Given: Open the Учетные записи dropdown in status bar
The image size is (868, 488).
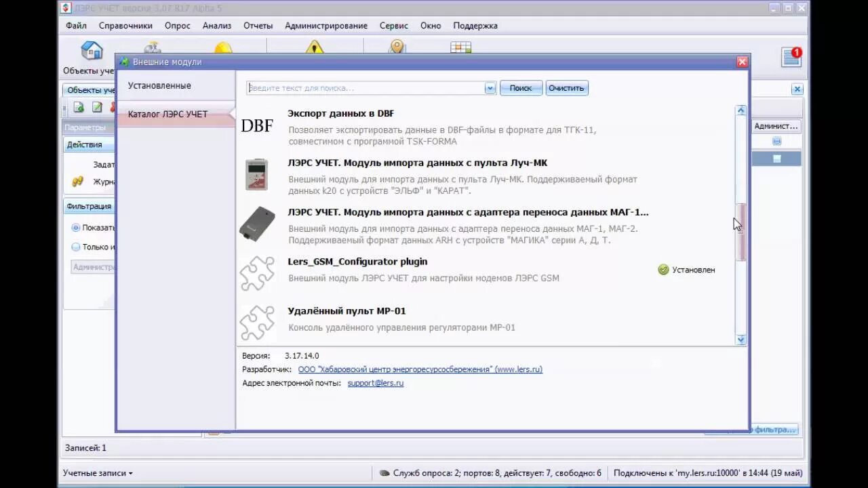Looking at the screenshot, I should pos(98,473).
